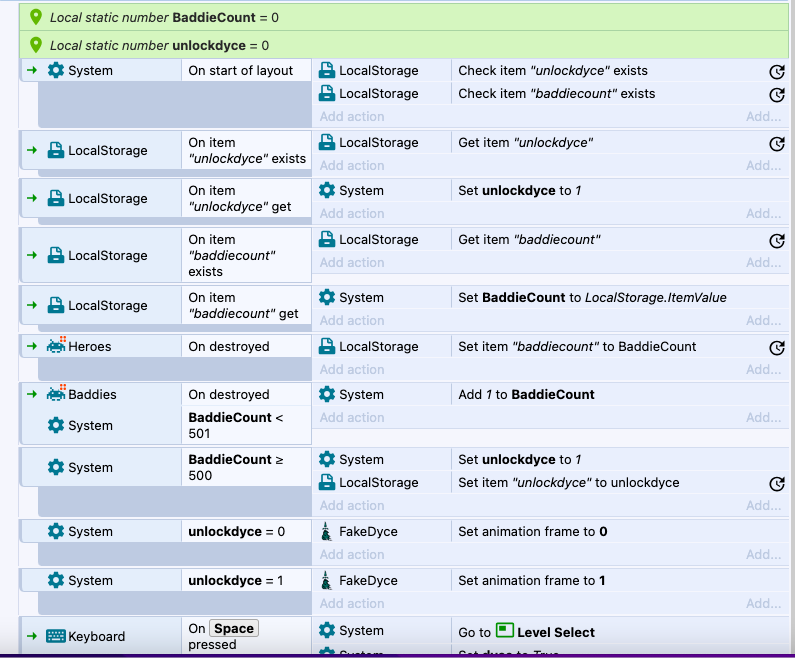Image resolution: width=795 pixels, height=658 pixels.
Task: Select the Get item "baddiecount" action
Action: point(551,239)
